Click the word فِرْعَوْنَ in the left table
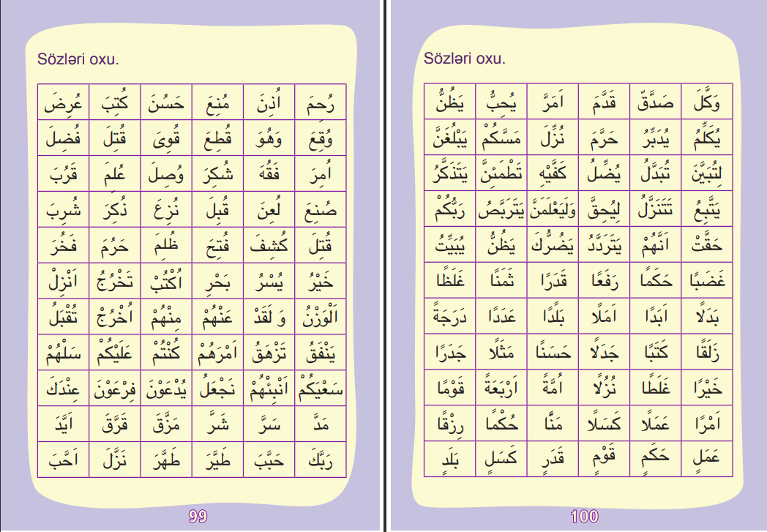Screen dimensions: 767x532 coord(114,389)
